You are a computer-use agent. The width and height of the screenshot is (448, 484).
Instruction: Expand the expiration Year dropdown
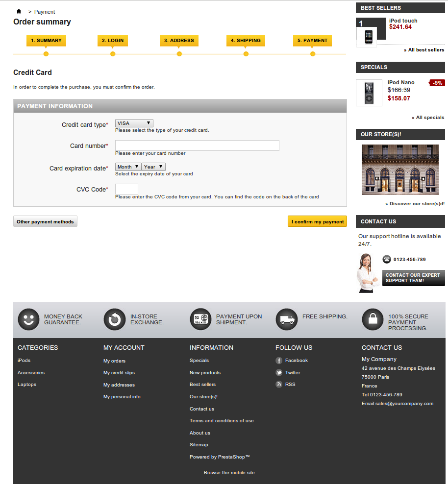click(x=153, y=167)
